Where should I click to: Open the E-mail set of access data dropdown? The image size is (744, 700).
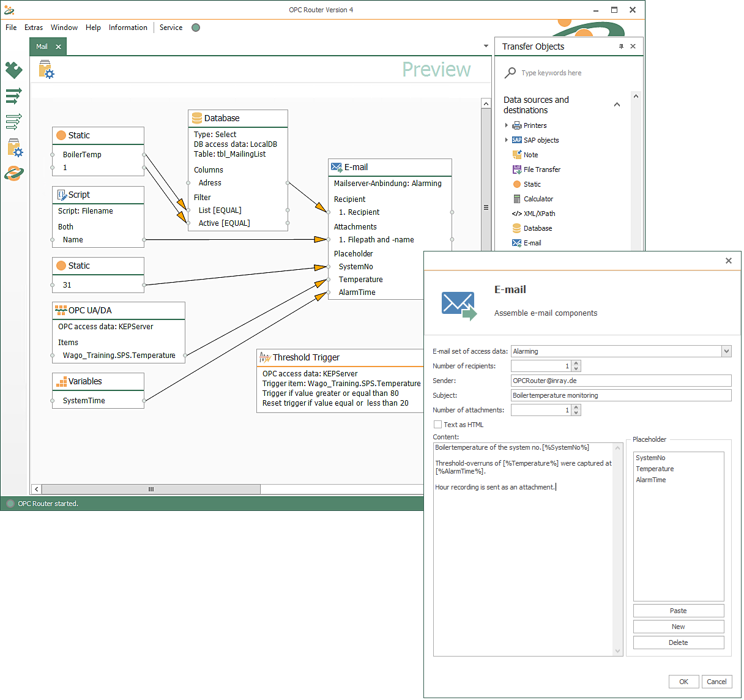click(x=726, y=351)
